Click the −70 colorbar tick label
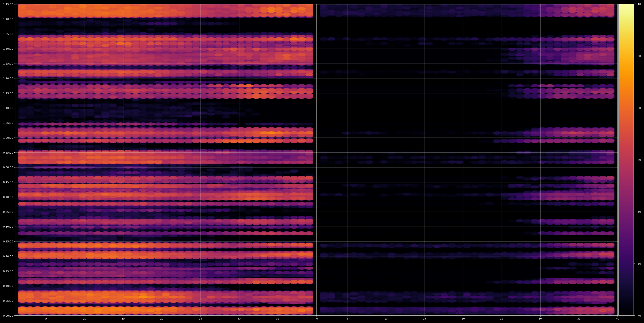 tap(638, 316)
